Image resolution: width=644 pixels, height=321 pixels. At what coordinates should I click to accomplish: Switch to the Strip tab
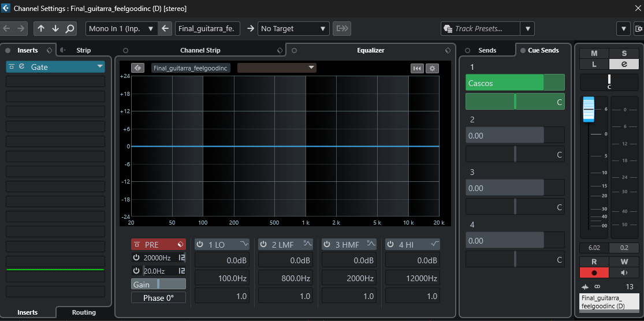pyautogui.click(x=83, y=50)
